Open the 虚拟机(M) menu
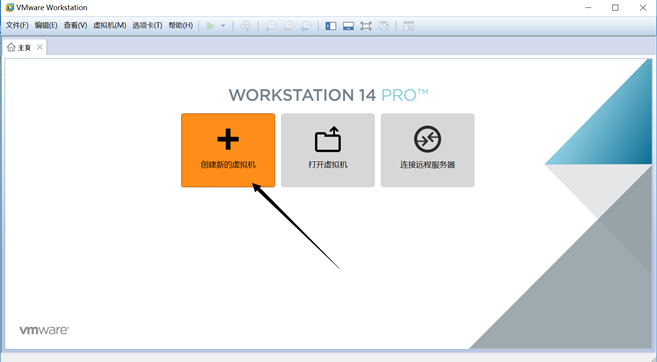This screenshot has width=657, height=362. click(x=110, y=26)
